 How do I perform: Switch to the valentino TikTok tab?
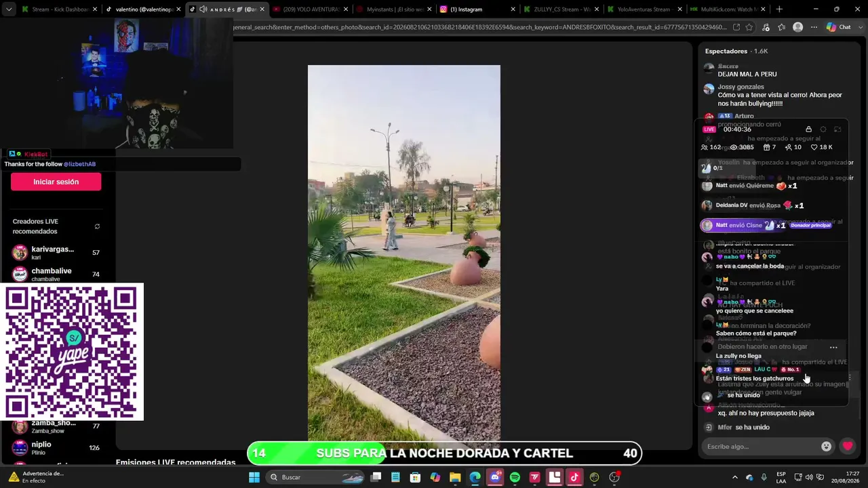pos(143,9)
